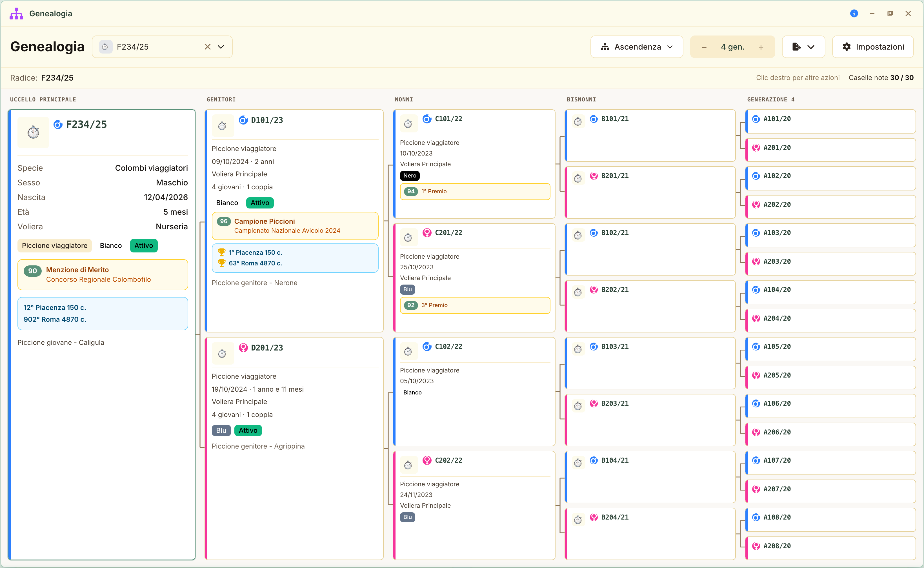Clear the F234/25 bird selection
This screenshot has width=924, height=568.
click(x=207, y=46)
